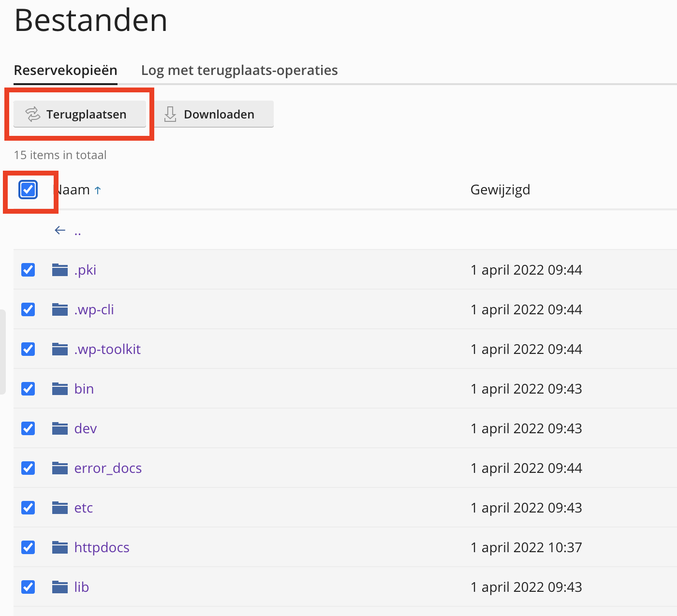Screen dimensions: 677x616
Task: Open the error_docs folder link
Action: pyautogui.click(x=108, y=468)
